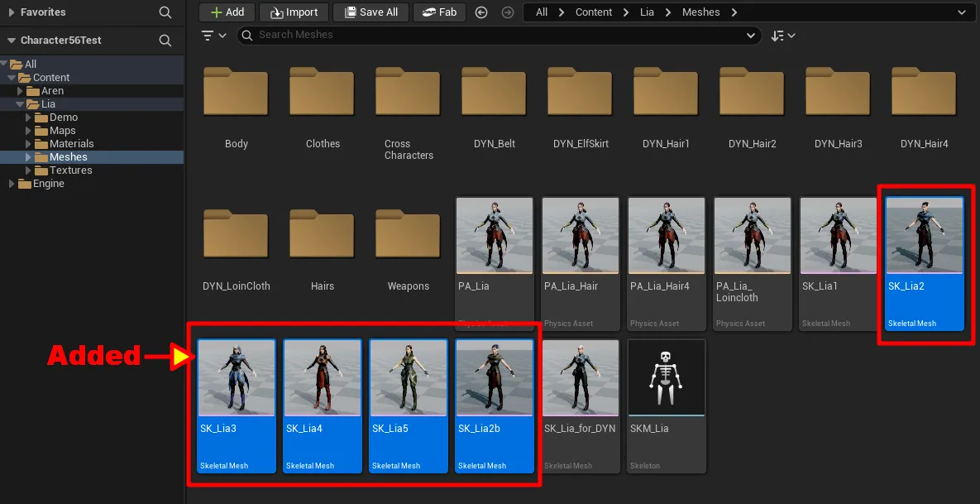The width and height of the screenshot is (980, 504).
Task: Collapse the Character56Test section
Action: tap(12, 41)
